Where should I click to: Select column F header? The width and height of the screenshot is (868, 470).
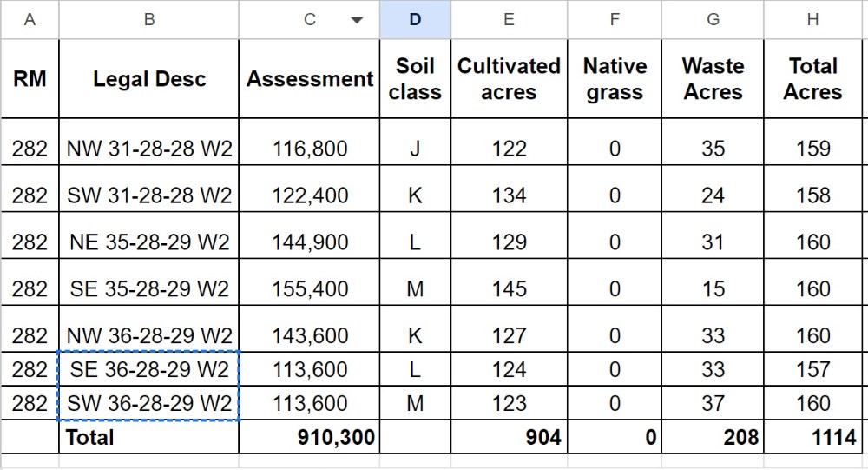615,20
